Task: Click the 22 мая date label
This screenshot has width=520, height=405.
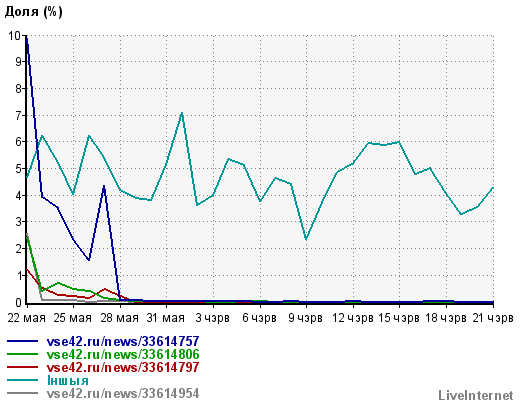Action: point(26,318)
